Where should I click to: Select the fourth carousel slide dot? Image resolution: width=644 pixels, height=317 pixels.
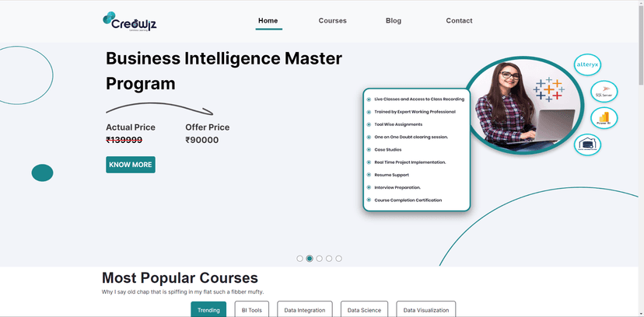point(329,259)
